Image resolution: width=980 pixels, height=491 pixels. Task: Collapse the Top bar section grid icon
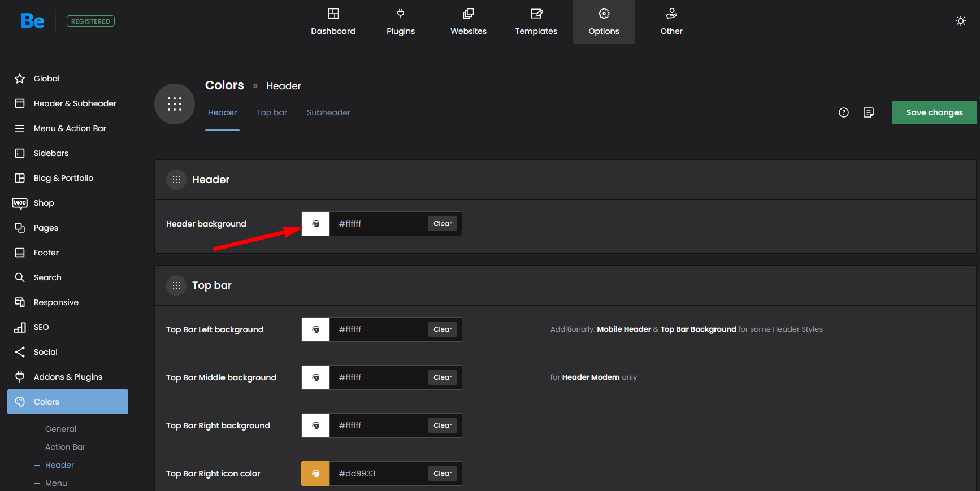tap(176, 285)
